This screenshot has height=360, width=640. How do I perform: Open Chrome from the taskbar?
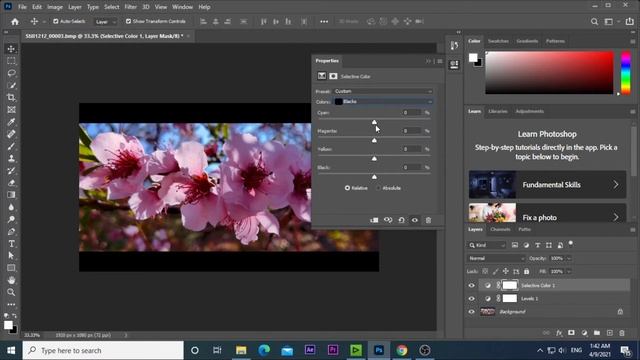402,350
